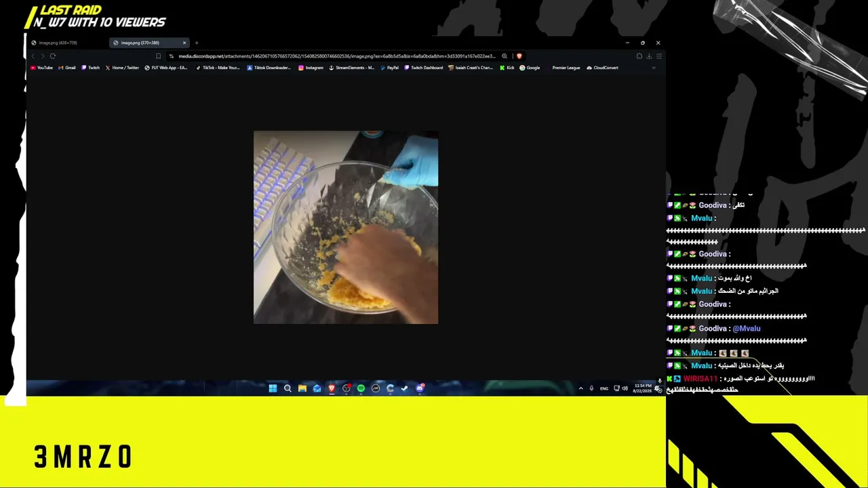868x488 pixels.
Task: Show more bookmarks overflow chevron
Action: [x=654, y=68]
